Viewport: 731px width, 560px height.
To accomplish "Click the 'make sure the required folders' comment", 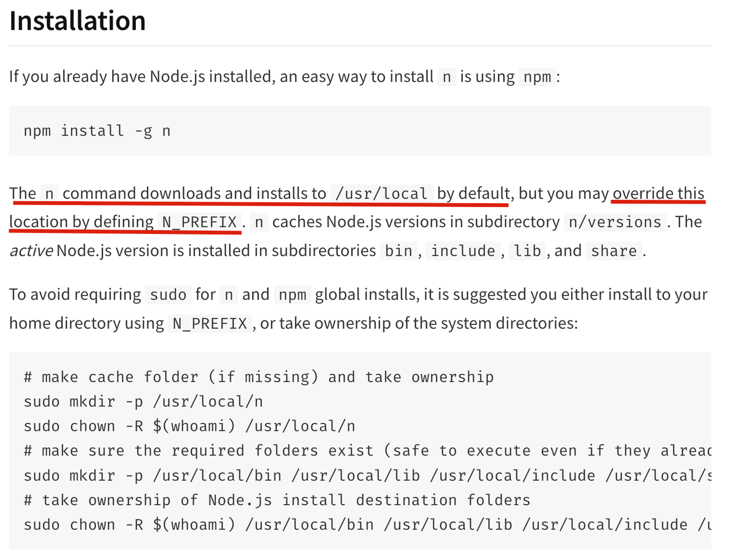I will 365,451.
